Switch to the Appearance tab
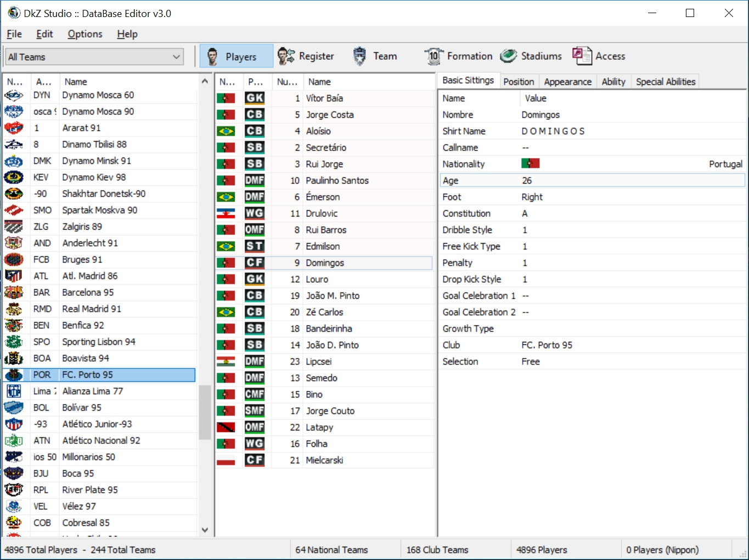Screen dimensions: 749x560 [568, 82]
